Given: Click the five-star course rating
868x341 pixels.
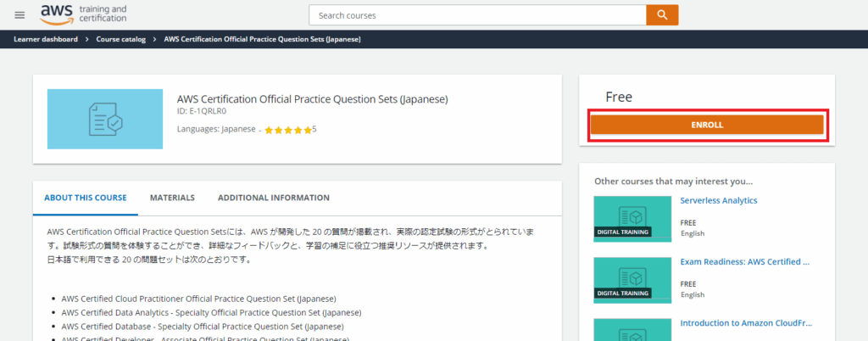Looking at the screenshot, I should click(x=287, y=130).
